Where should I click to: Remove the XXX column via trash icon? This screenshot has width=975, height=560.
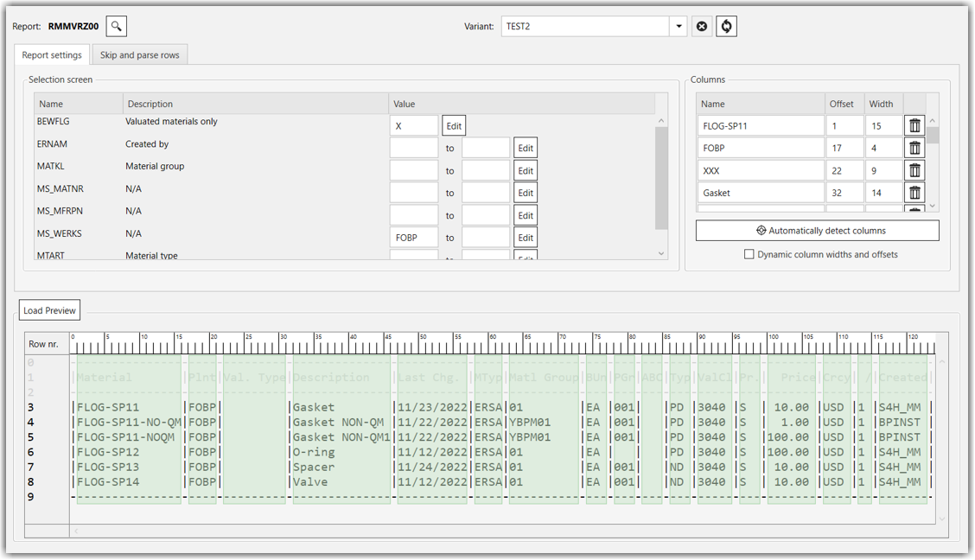tap(914, 171)
